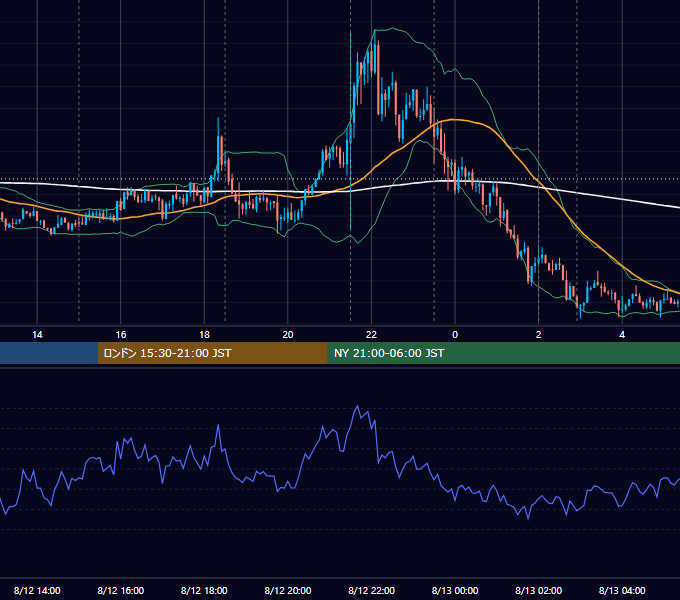This screenshot has width=680, height=600.
Task: Click the 8/13 02:00 time label
Action: pos(539,590)
